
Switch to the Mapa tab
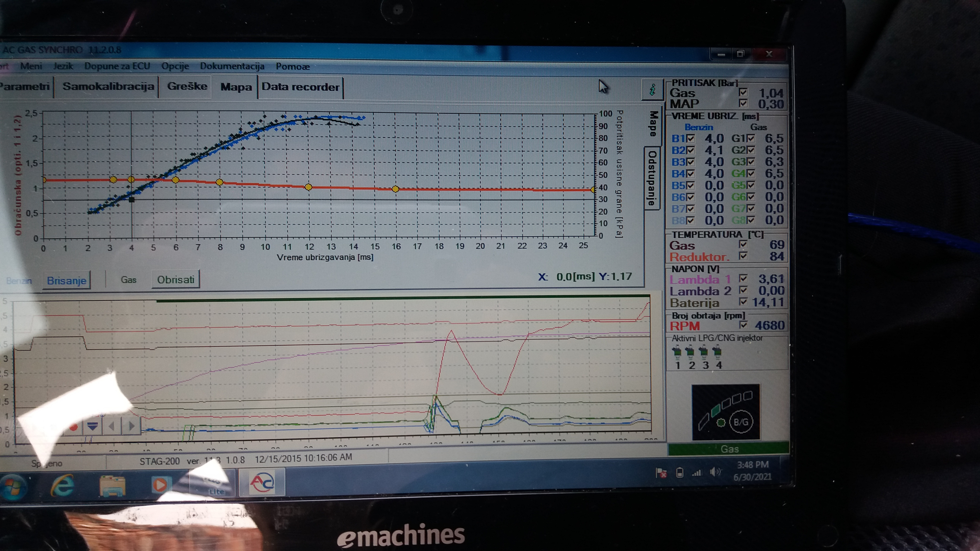pos(236,87)
